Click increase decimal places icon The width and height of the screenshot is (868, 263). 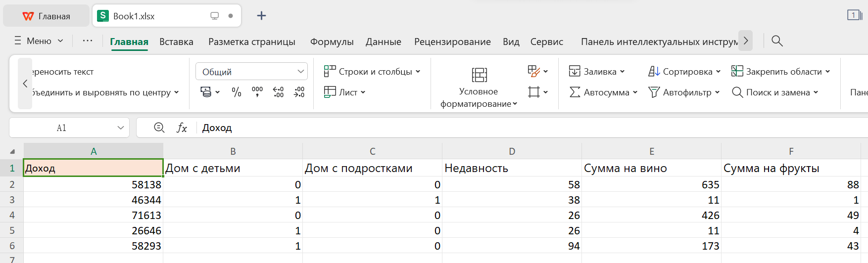[x=278, y=92]
